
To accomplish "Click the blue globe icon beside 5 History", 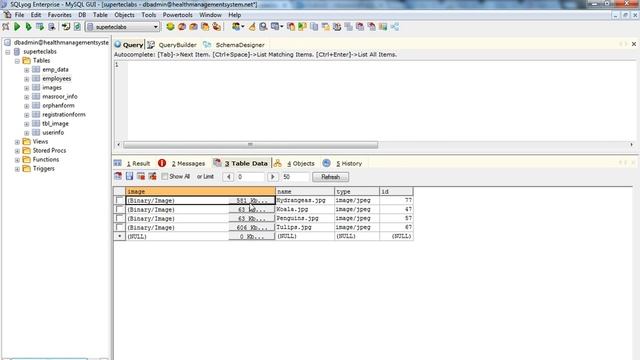I will tap(327, 163).
